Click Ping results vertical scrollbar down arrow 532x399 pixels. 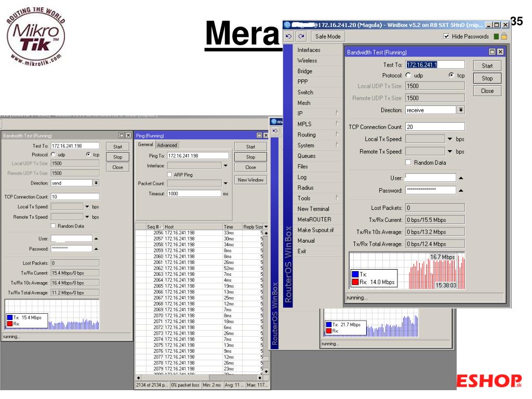(266, 371)
